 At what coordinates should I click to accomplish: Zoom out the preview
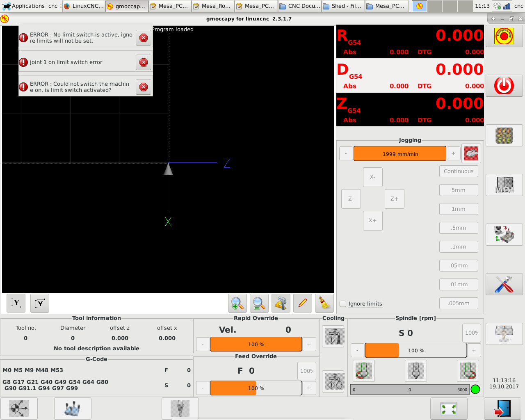259,304
